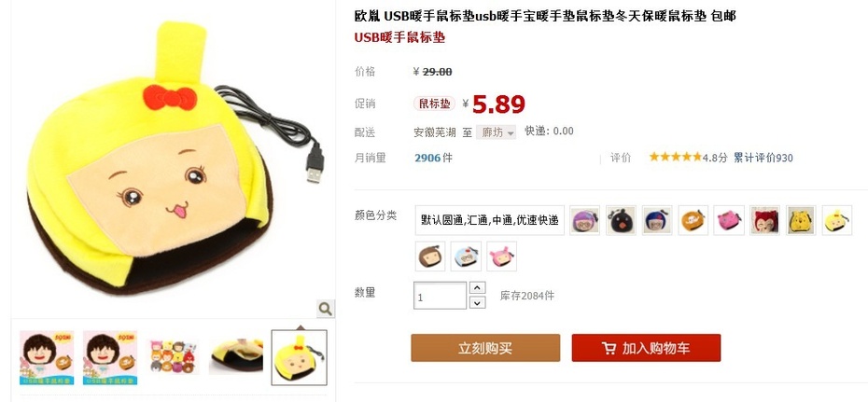The height and width of the screenshot is (402, 868).
Task: Add item with 加入购物车 button
Action: click(646, 348)
